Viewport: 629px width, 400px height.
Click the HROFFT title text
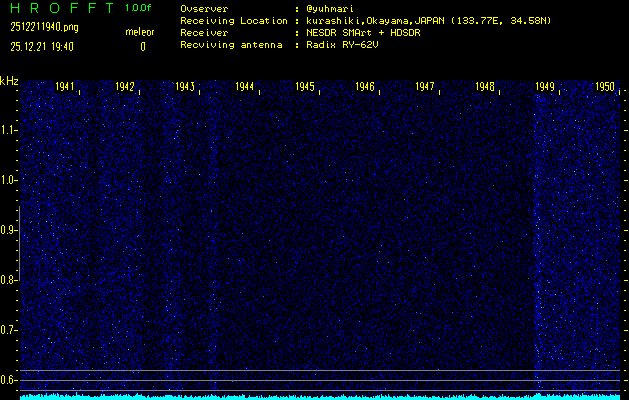click(56, 8)
